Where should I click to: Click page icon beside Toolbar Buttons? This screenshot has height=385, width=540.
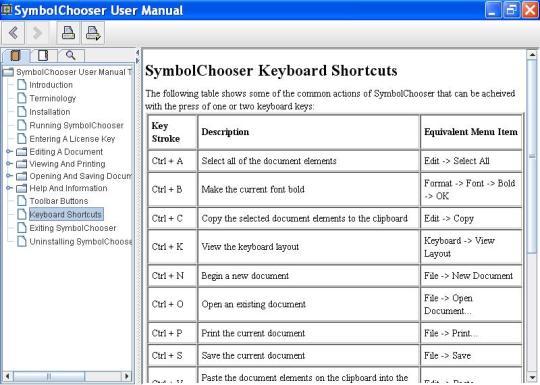22,200
